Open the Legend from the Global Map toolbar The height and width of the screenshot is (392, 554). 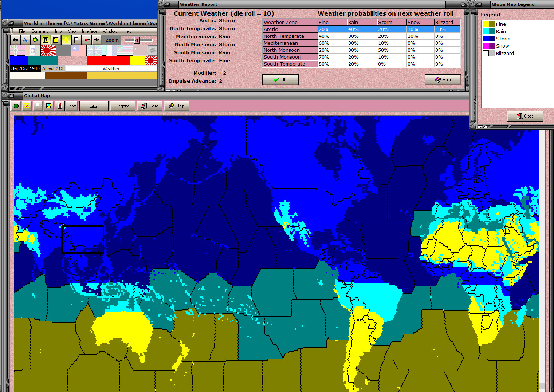[x=123, y=106]
